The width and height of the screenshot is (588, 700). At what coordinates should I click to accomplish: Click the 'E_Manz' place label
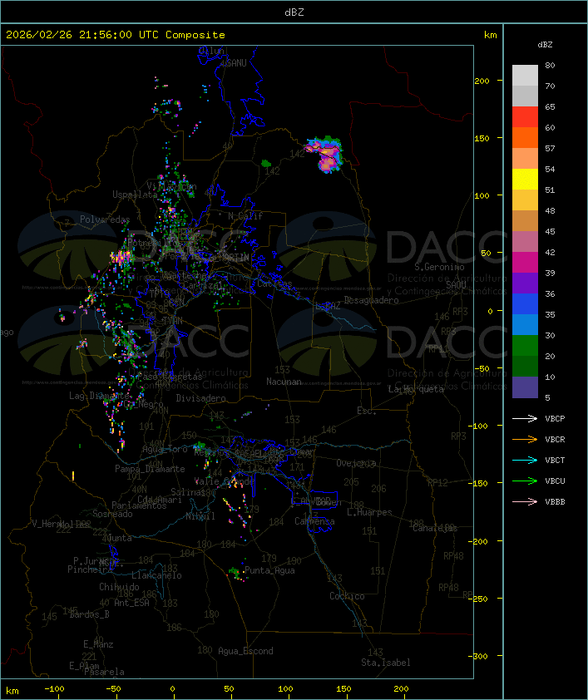[x=98, y=644]
